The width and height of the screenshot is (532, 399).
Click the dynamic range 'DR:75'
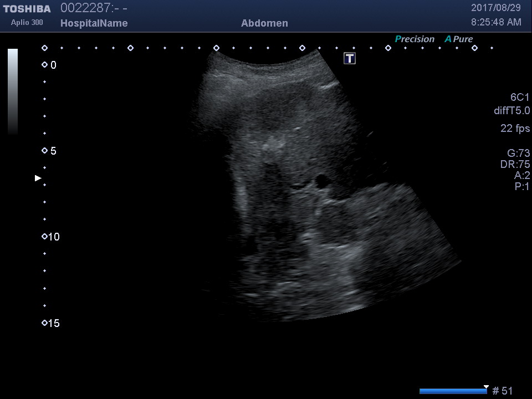[x=515, y=164]
